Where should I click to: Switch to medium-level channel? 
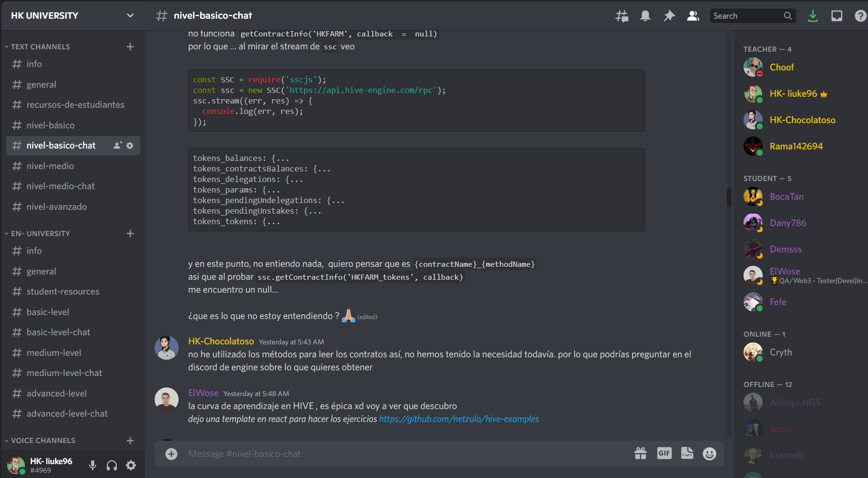point(73,353)
